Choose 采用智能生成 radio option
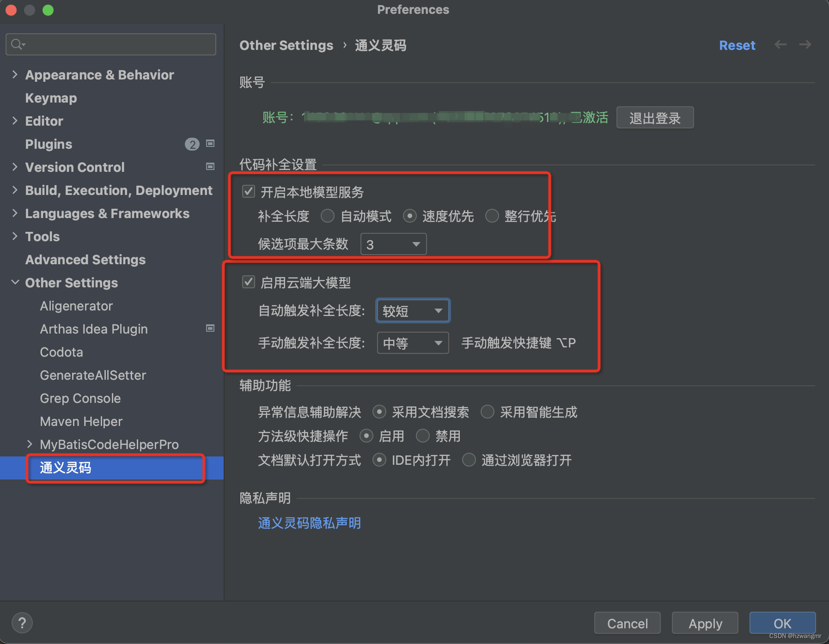Viewport: 829px width, 644px height. point(488,412)
